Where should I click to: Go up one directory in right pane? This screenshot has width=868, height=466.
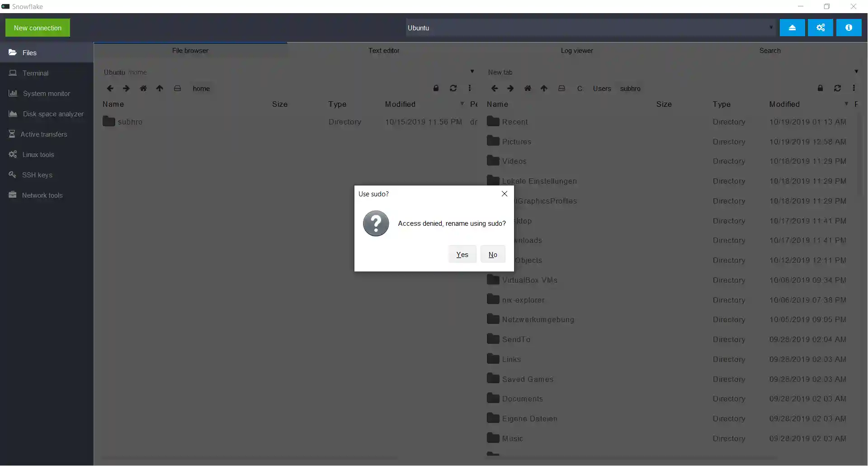tap(544, 89)
